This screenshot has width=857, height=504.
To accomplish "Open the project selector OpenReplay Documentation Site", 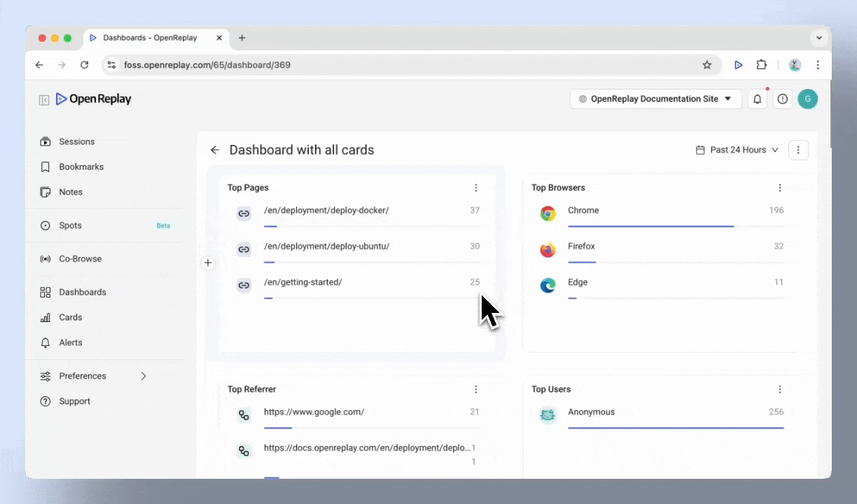I will point(655,99).
